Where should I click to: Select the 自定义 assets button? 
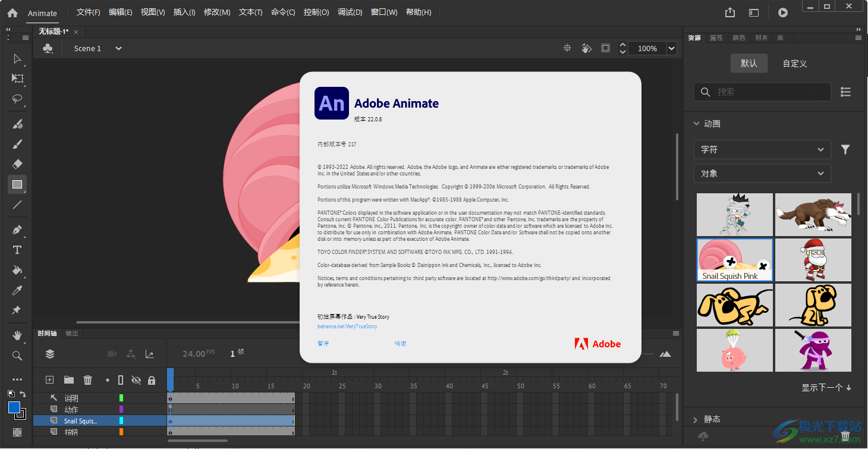(x=795, y=63)
